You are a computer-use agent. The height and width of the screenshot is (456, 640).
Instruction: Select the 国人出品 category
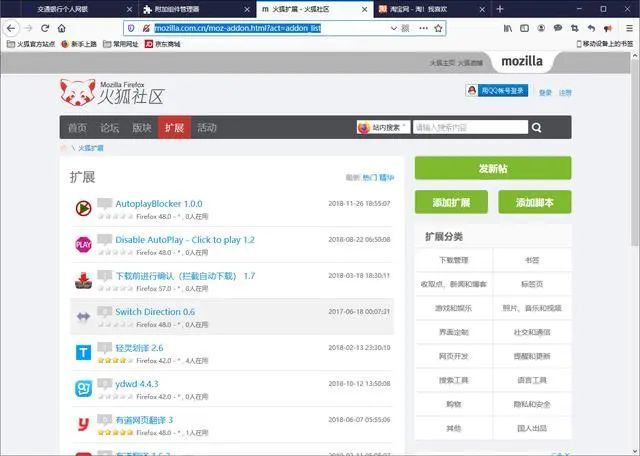pos(532,428)
